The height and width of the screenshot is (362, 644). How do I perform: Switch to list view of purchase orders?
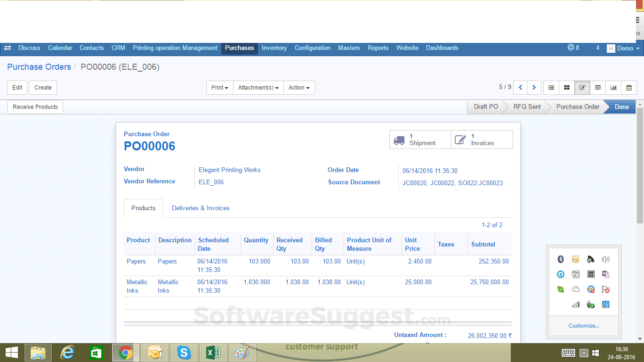(551, 88)
